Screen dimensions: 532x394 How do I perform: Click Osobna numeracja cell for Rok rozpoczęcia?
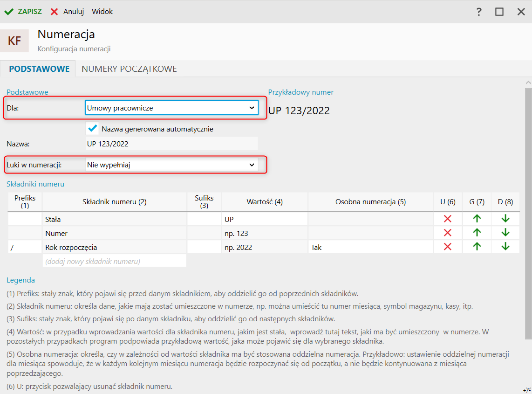(370, 247)
